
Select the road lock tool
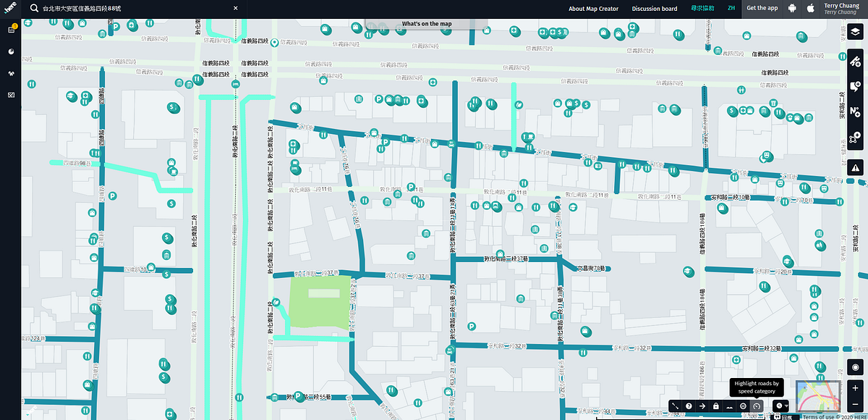coord(716,406)
